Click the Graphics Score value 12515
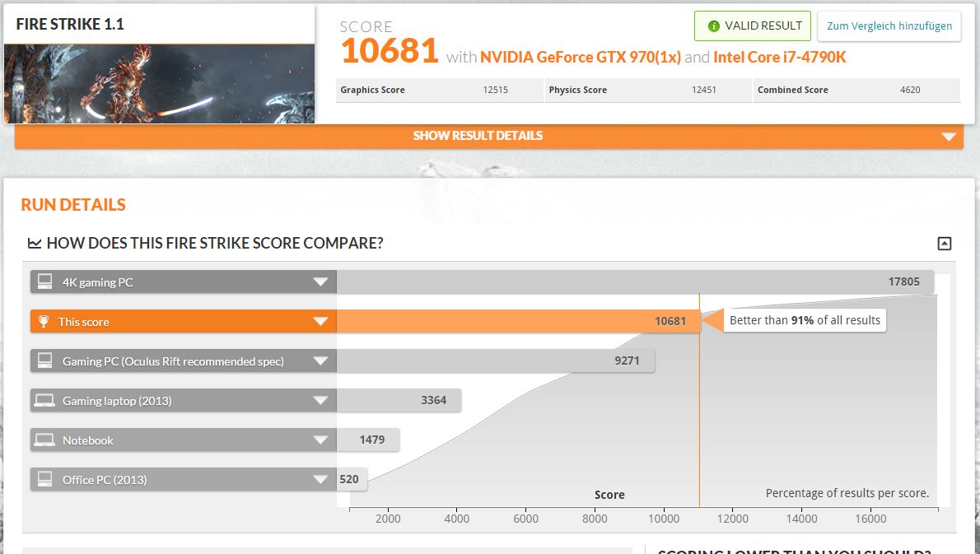 click(495, 90)
